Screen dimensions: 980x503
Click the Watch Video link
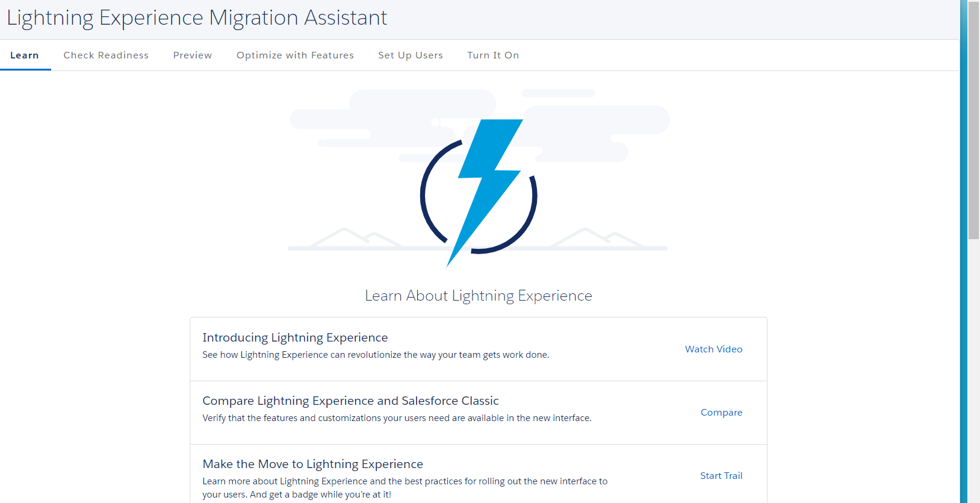coord(713,349)
